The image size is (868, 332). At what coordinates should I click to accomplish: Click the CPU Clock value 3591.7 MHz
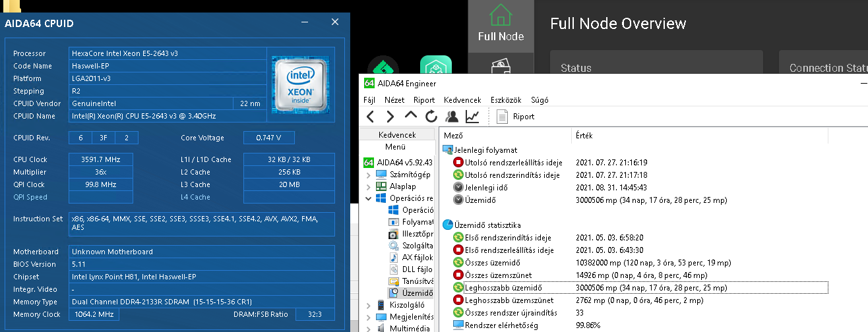point(100,159)
